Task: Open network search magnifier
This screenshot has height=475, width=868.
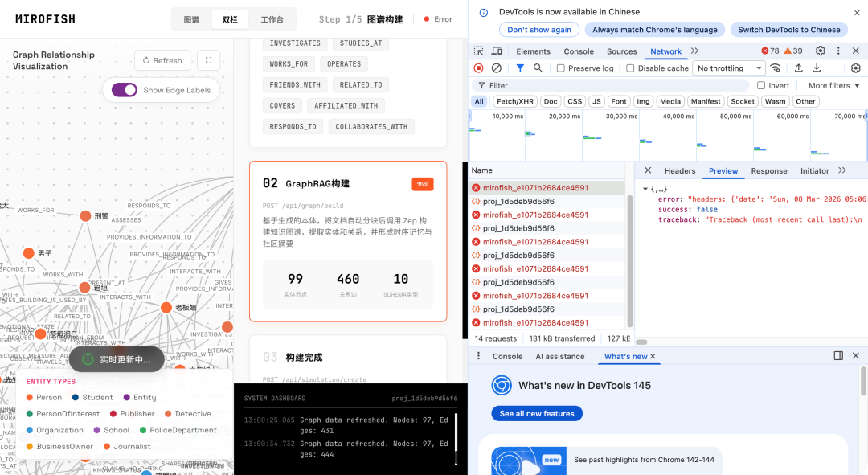Action: (x=538, y=68)
